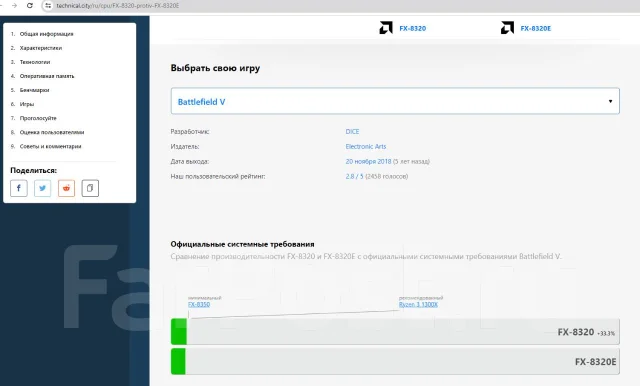Go to the Оперативная память section
The height and width of the screenshot is (386, 640).
pyautogui.click(x=47, y=76)
